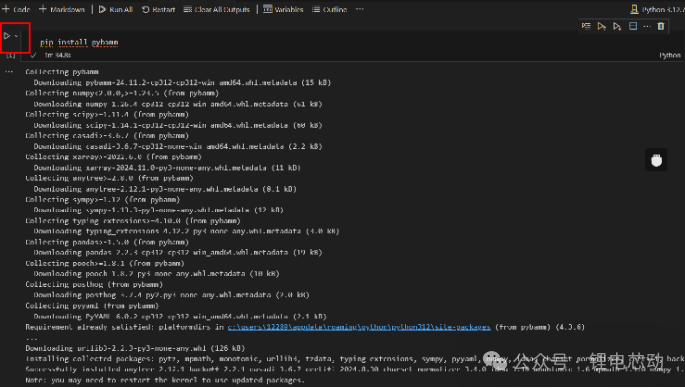Viewport: 685px width, 388px height.
Task: Click Run All in notebook toolbar
Action: 116,9
